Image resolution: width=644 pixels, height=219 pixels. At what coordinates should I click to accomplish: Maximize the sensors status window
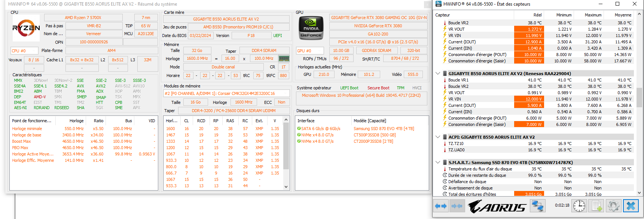[617, 4]
